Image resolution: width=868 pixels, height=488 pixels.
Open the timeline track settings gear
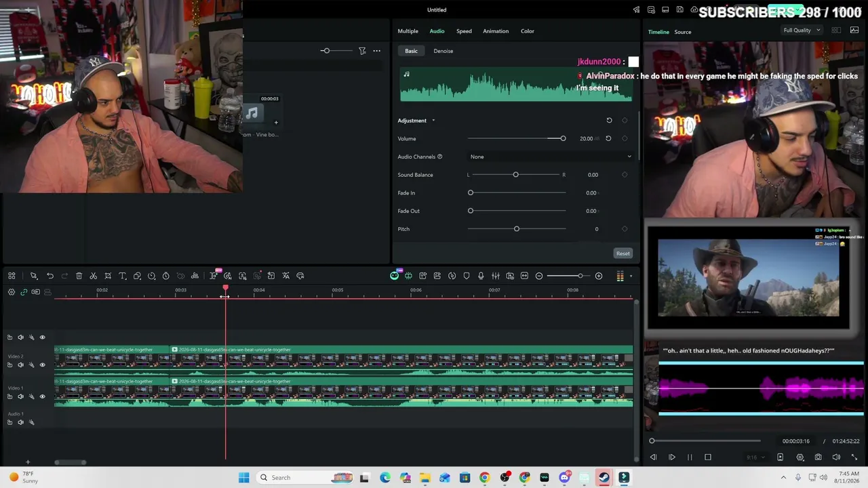point(12,292)
